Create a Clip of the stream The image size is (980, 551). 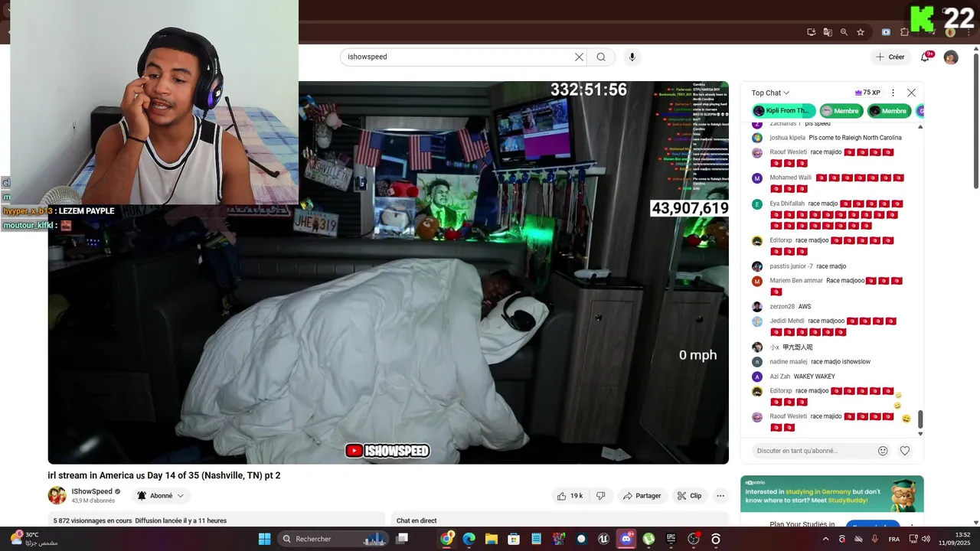(x=689, y=496)
